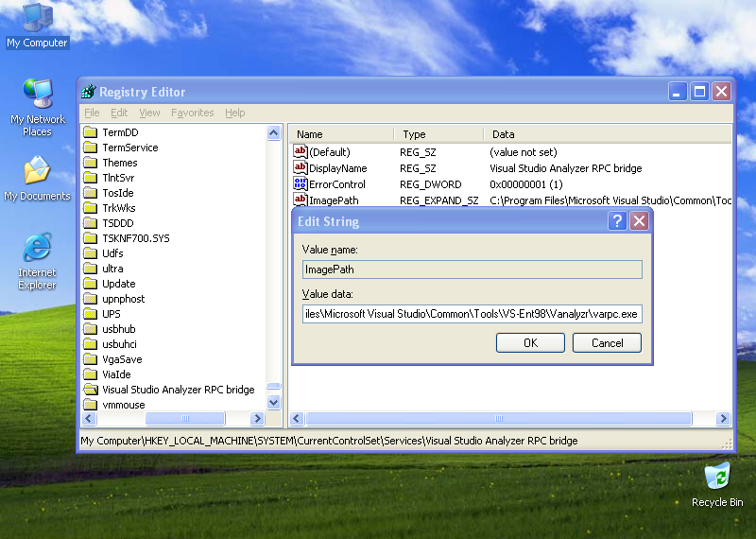Select the Themes folder icon

[90, 163]
